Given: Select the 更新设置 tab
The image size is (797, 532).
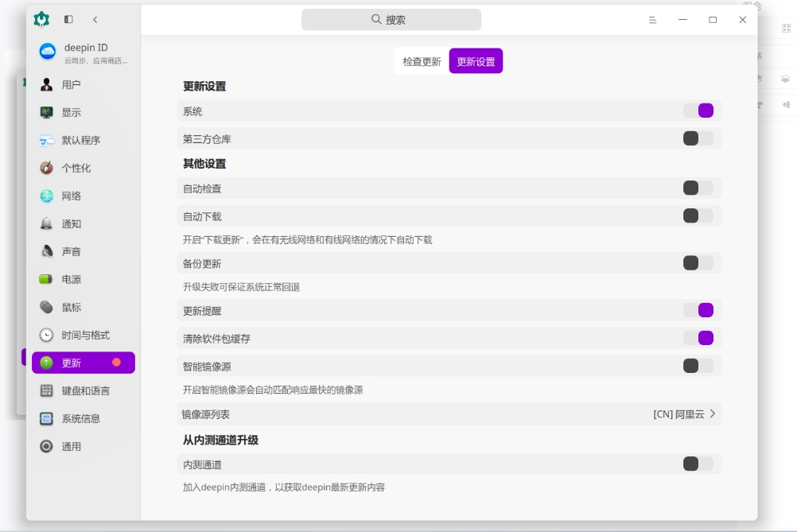Looking at the screenshot, I should 476,61.
